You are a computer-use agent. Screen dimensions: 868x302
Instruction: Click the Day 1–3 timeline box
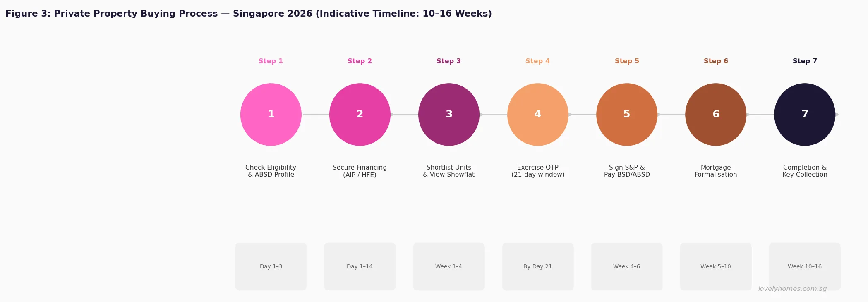pos(271,266)
